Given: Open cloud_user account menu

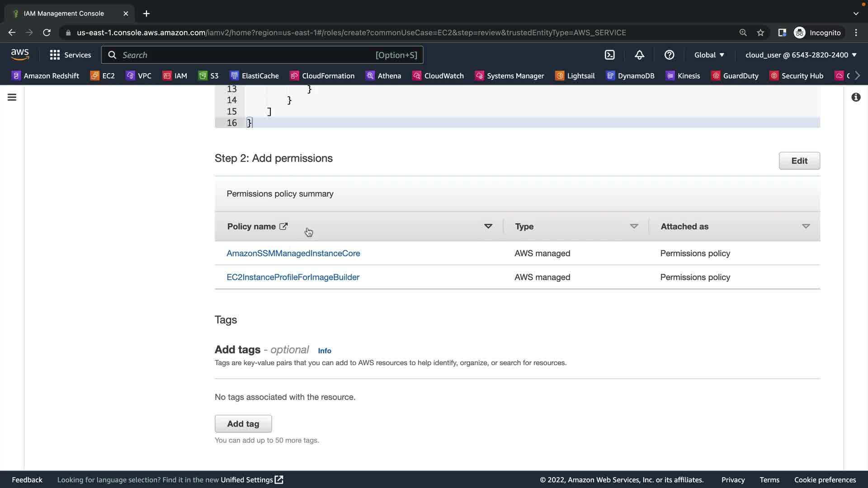Looking at the screenshot, I should coord(801,55).
